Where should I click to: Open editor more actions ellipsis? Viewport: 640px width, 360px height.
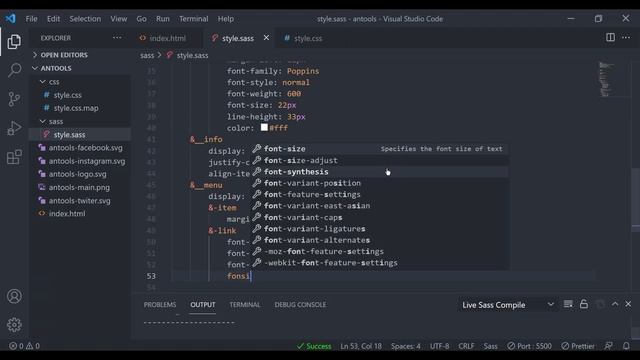tap(626, 38)
